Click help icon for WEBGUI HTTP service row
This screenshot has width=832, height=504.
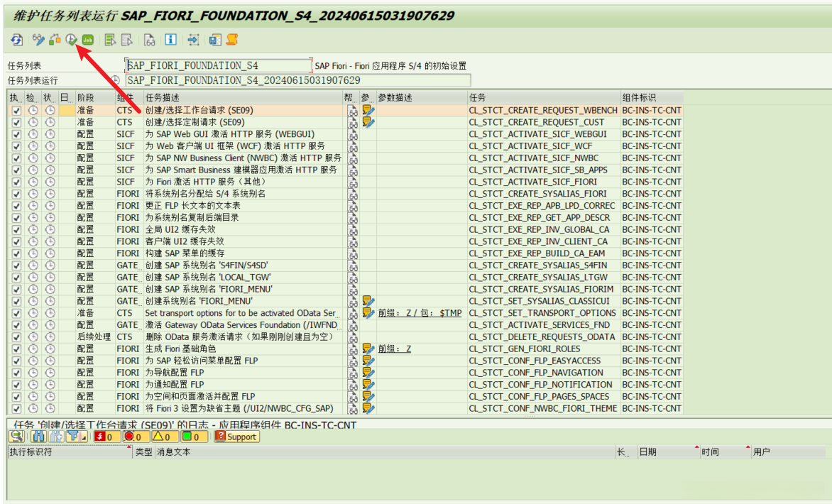(352, 134)
